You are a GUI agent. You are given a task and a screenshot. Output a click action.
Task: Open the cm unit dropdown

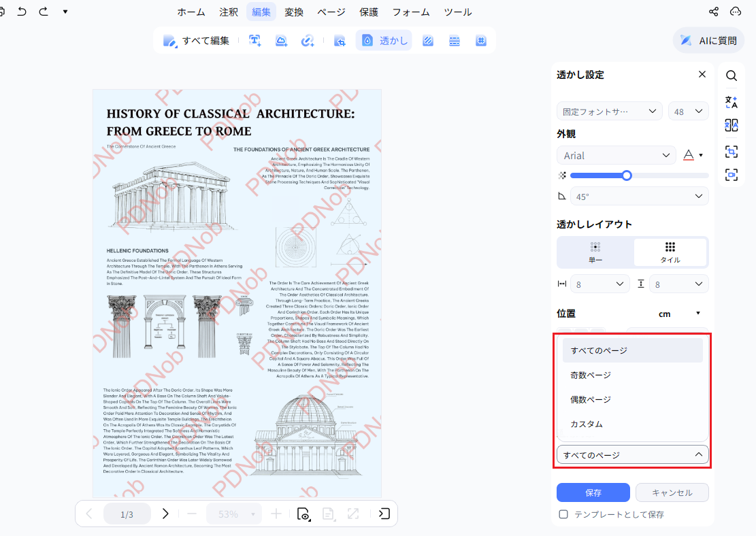(x=679, y=314)
